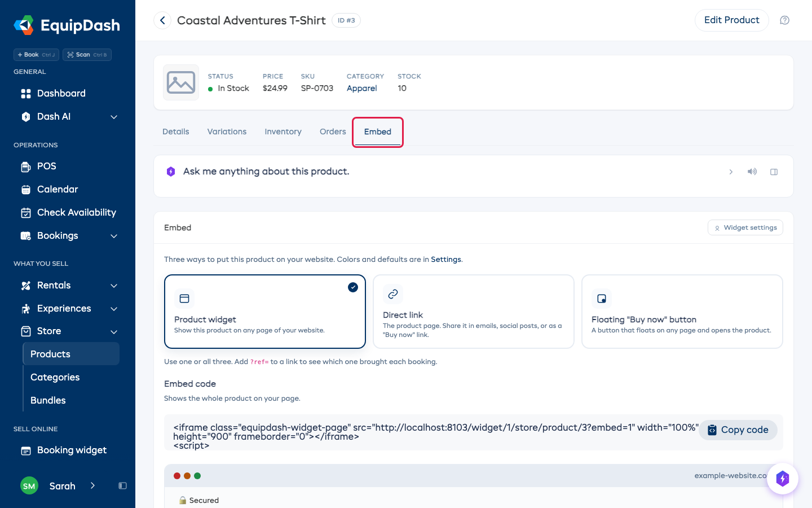Open the help question mark icon
Image resolution: width=812 pixels, height=508 pixels.
click(x=784, y=20)
